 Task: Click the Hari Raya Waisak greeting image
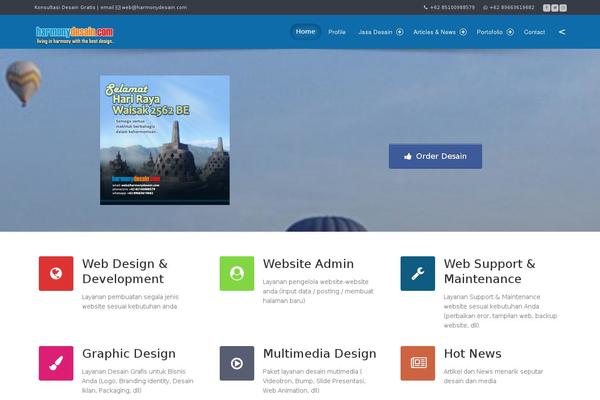click(165, 140)
